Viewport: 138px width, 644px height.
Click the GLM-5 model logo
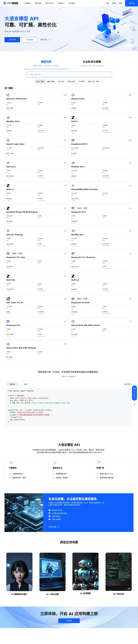tap(73, 118)
